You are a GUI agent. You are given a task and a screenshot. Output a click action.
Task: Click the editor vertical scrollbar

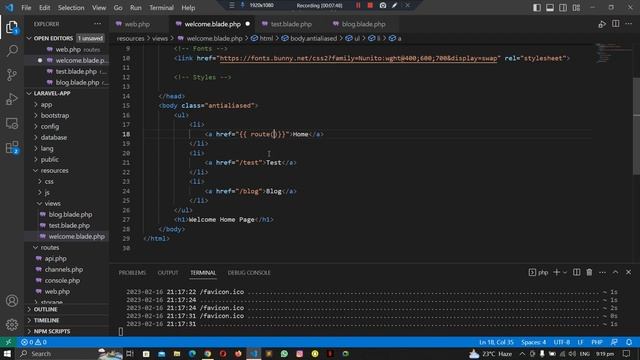tap(636, 126)
